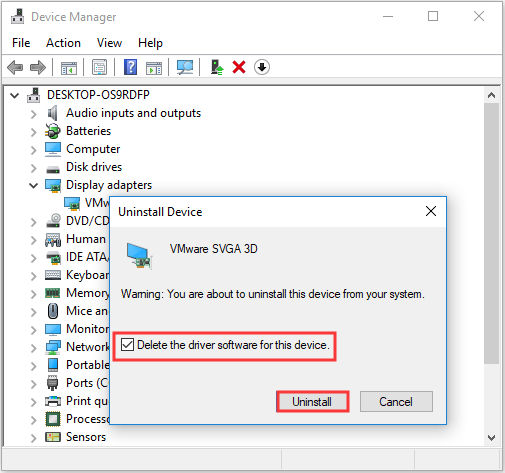Click the Forward arrow toolbar icon

38,67
